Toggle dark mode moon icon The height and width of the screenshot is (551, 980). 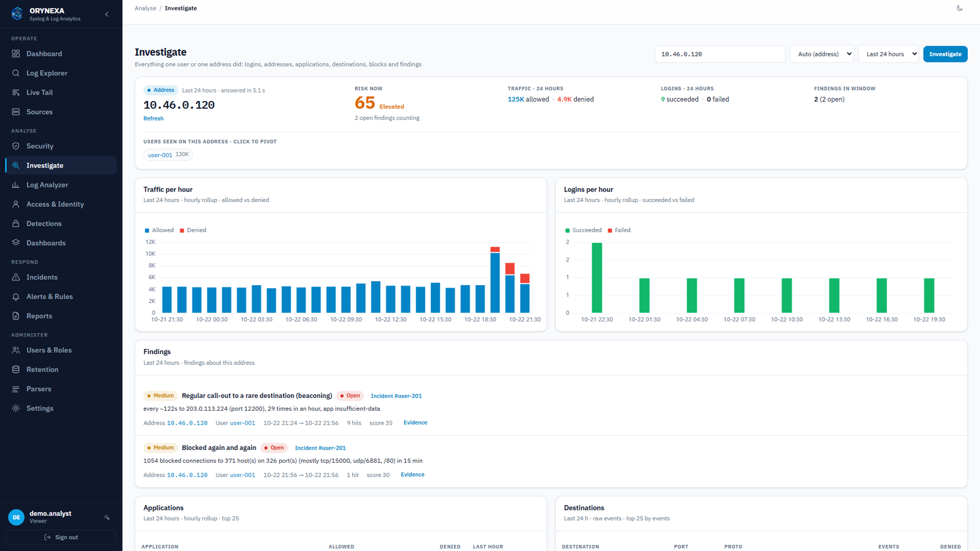tap(960, 9)
